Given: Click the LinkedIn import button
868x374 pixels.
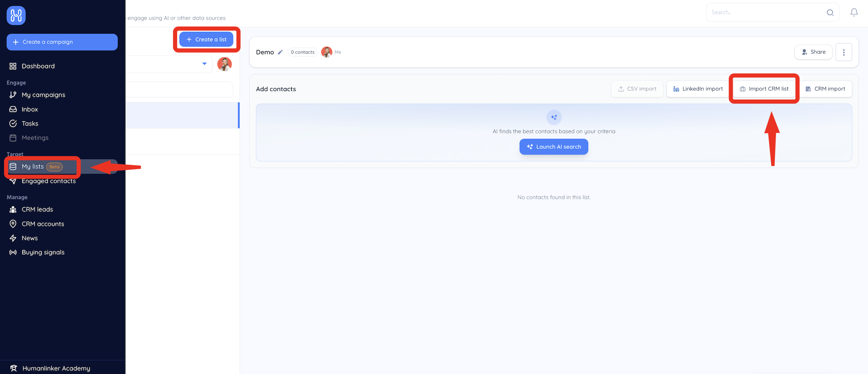Looking at the screenshot, I should [698, 89].
